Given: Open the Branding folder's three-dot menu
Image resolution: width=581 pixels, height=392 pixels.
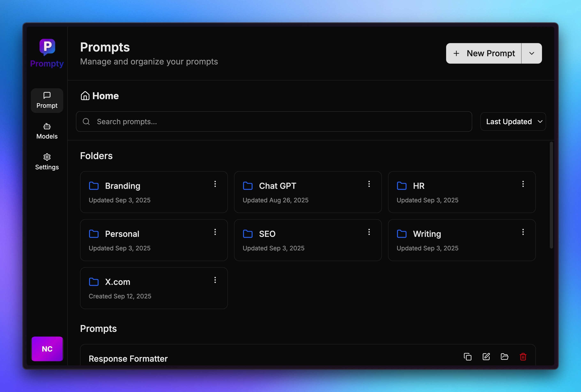Looking at the screenshot, I should [x=215, y=184].
